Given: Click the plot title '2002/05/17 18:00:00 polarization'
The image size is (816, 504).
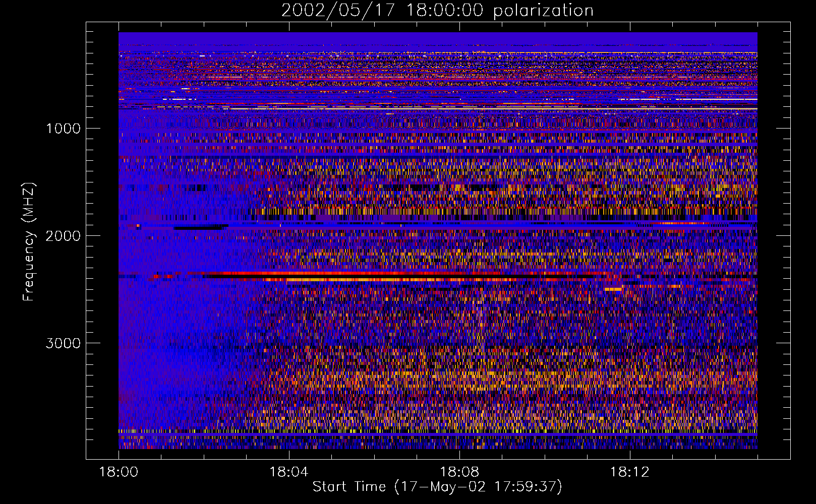Looking at the screenshot, I should click(x=437, y=10).
